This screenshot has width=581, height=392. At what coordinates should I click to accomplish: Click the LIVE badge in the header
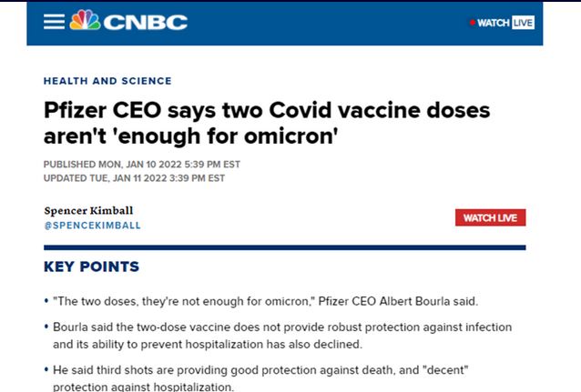(523, 23)
